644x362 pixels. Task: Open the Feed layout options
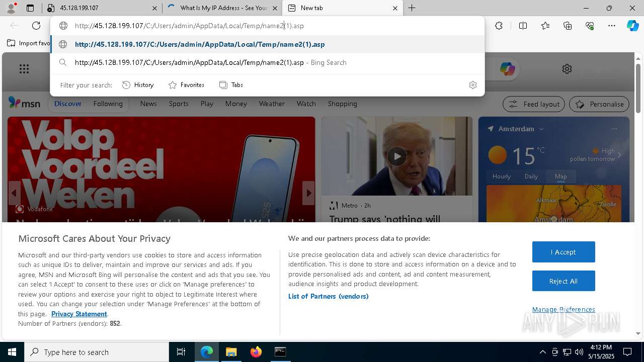click(x=534, y=104)
